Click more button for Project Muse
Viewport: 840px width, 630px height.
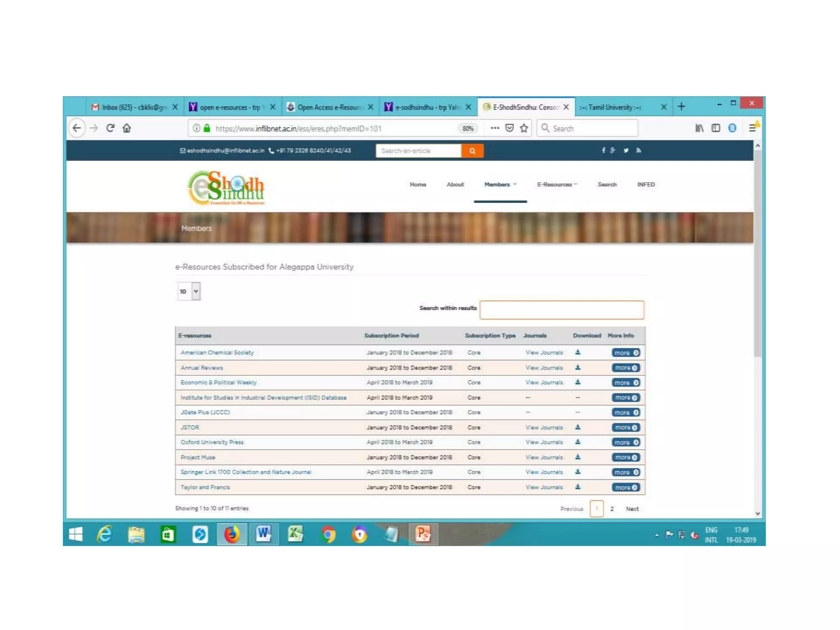coord(625,457)
